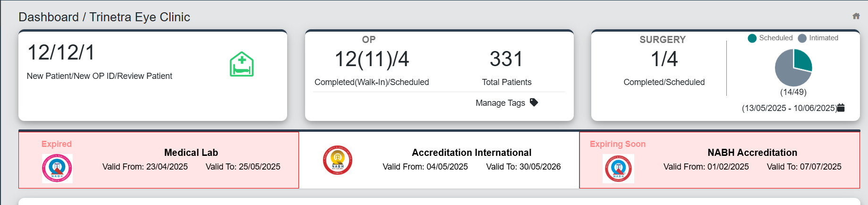Click the green hospital bed icon
This screenshot has height=205, width=868.
point(242,64)
